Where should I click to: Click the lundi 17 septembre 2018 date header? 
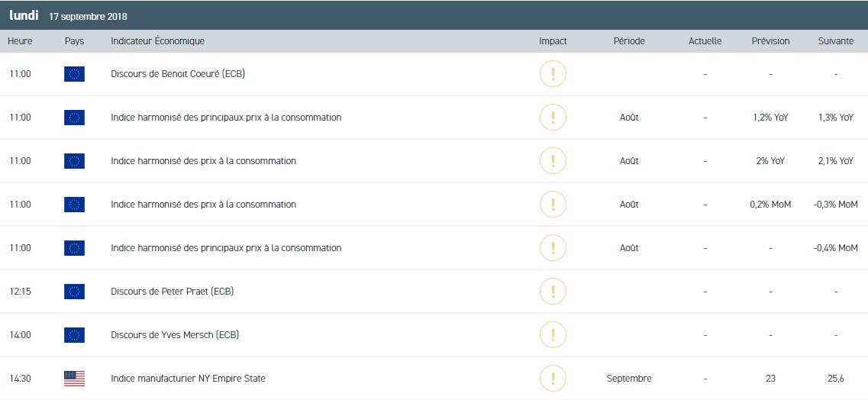click(x=68, y=16)
